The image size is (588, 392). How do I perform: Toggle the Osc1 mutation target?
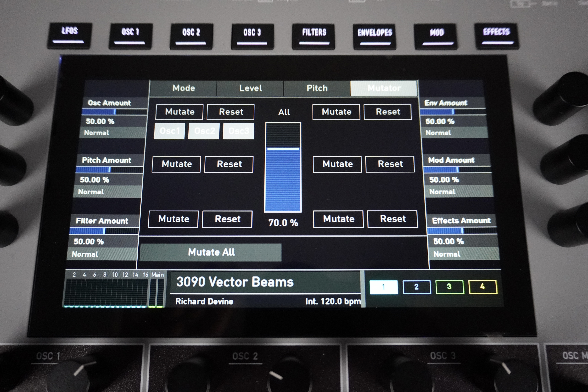pos(169,131)
